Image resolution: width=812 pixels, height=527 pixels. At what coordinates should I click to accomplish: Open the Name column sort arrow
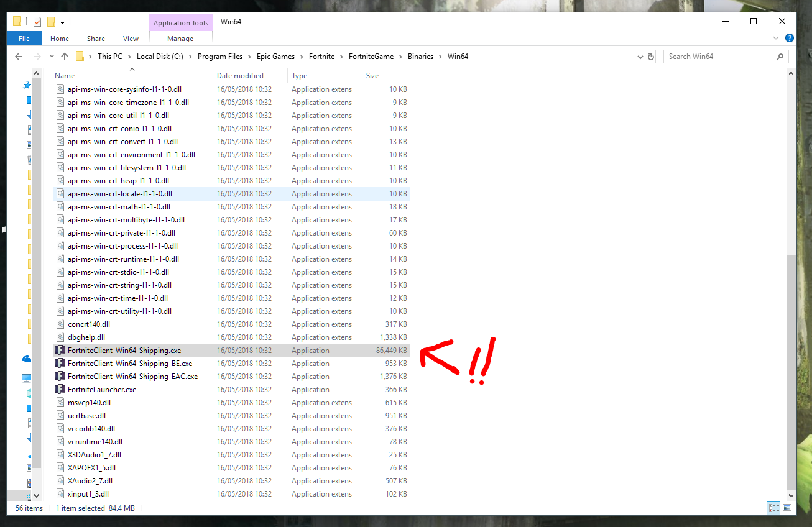click(x=132, y=70)
